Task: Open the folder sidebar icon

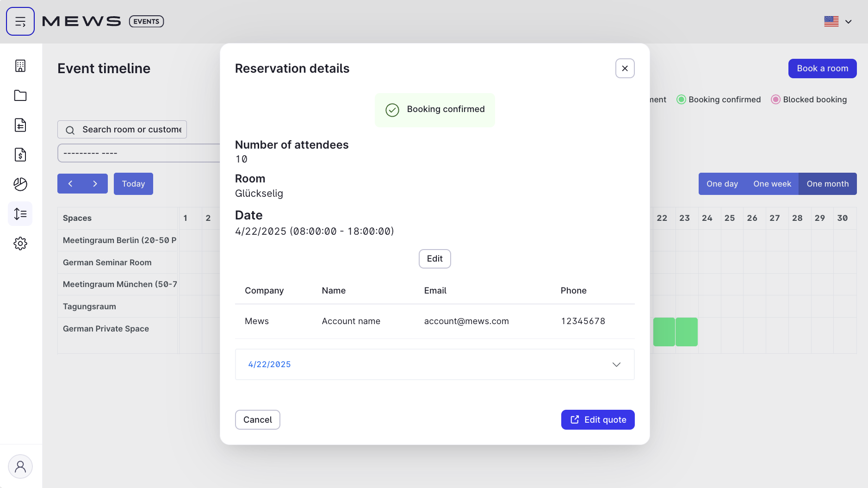Action: click(x=20, y=95)
